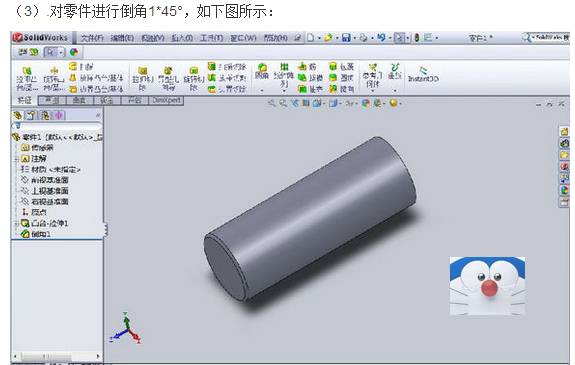Click the SolidWorks logo
This screenshot has width=575, height=365.
(40, 37)
